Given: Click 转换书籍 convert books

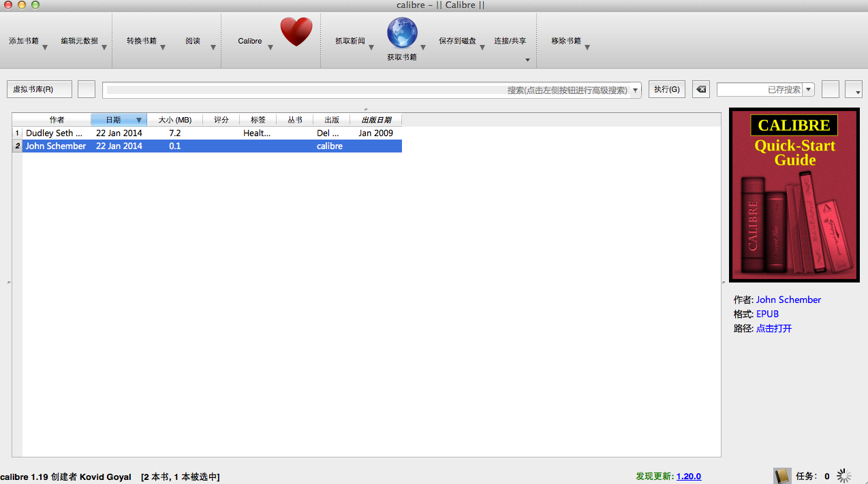Looking at the screenshot, I should coord(142,41).
